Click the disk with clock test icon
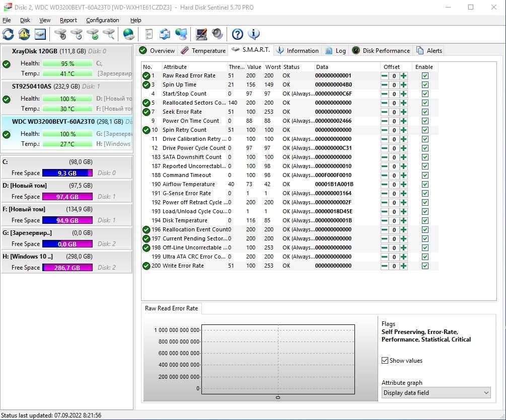The width and height of the screenshot is (506, 420). pos(77,34)
